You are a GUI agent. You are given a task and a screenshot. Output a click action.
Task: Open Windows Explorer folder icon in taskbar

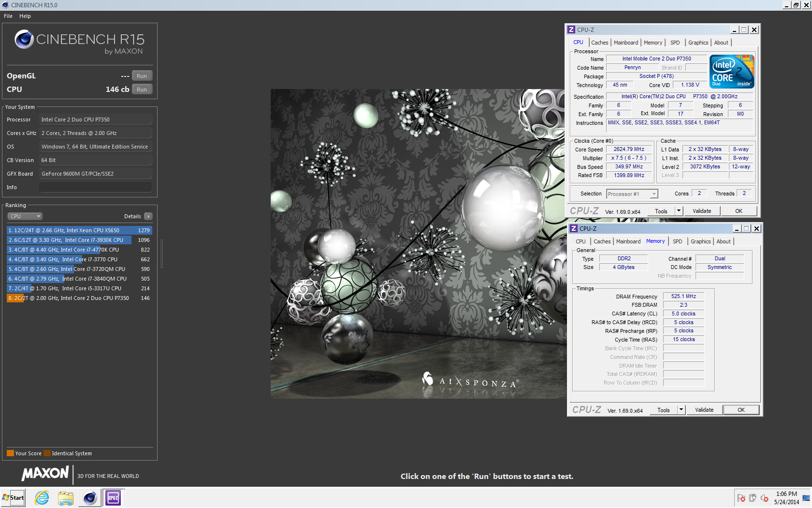tap(66, 498)
